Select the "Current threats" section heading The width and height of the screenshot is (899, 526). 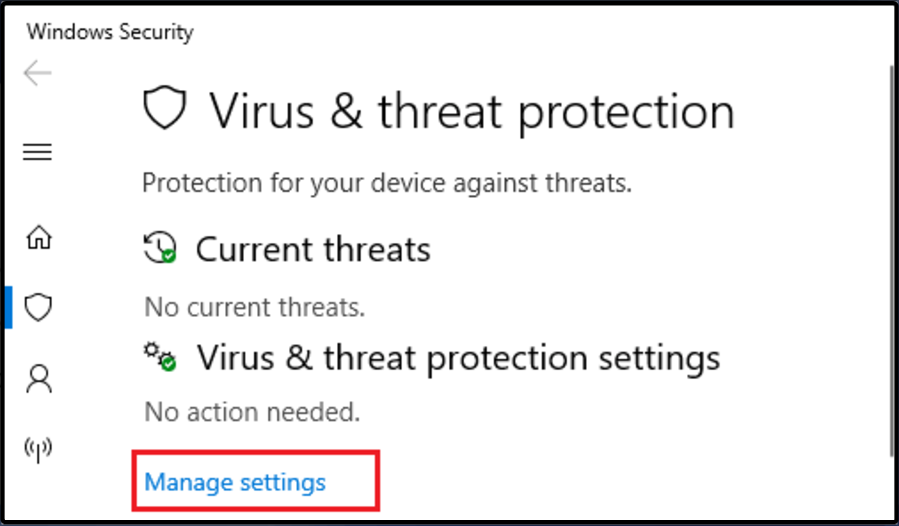313,249
